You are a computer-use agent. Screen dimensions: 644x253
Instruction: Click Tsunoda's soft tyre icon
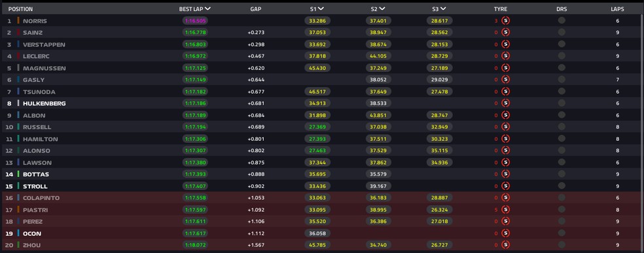(x=506, y=91)
